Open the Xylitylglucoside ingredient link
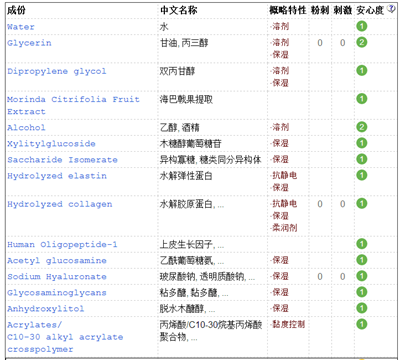The width and height of the screenshot is (400, 360). [51, 144]
